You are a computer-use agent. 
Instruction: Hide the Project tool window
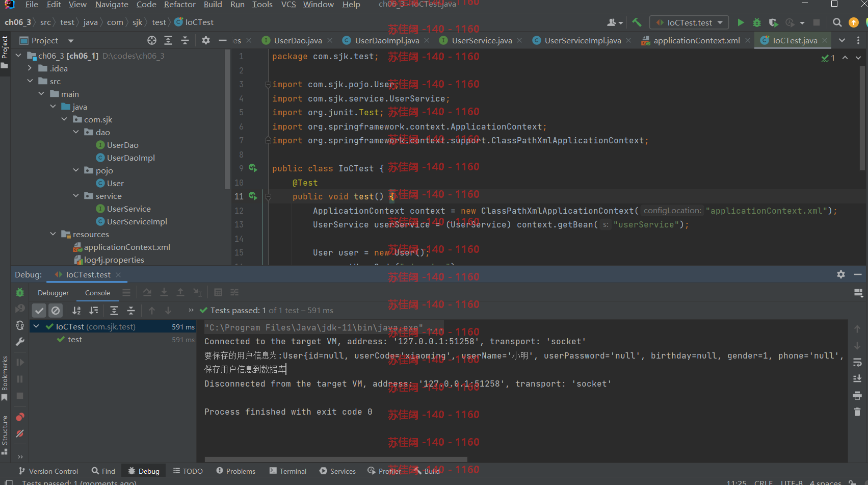point(222,40)
